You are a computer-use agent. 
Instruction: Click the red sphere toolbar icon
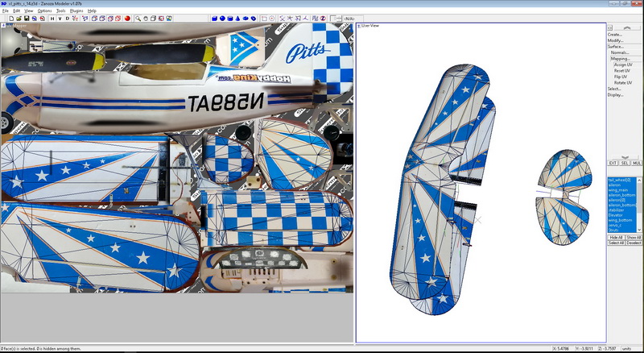[x=127, y=19]
